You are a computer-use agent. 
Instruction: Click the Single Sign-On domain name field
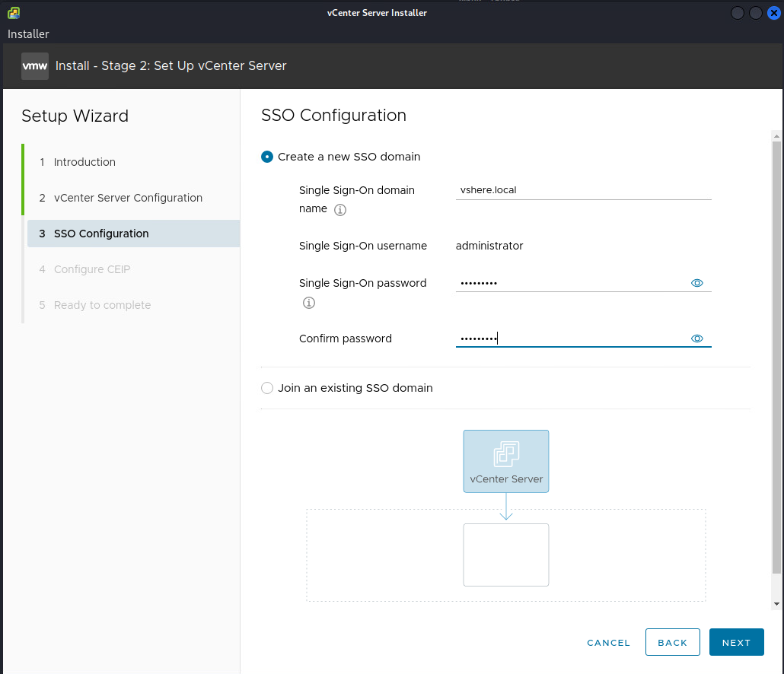(583, 190)
